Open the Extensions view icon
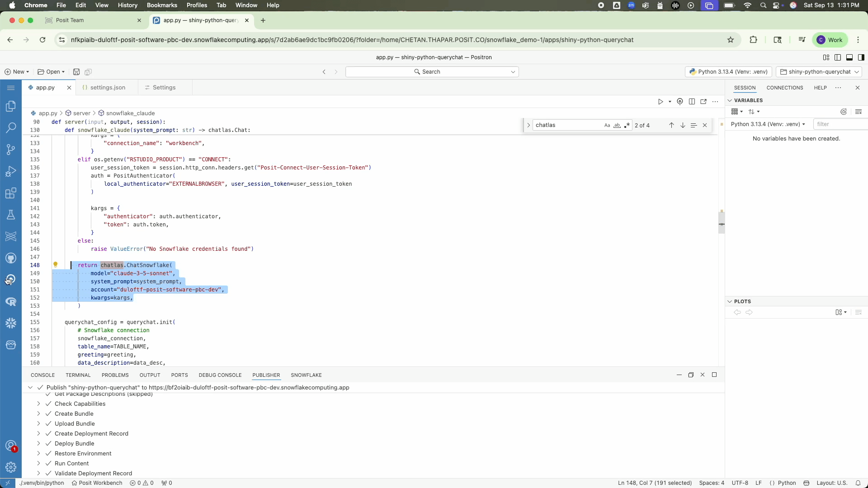This screenshot has height=488, width=868. point(11,193)
